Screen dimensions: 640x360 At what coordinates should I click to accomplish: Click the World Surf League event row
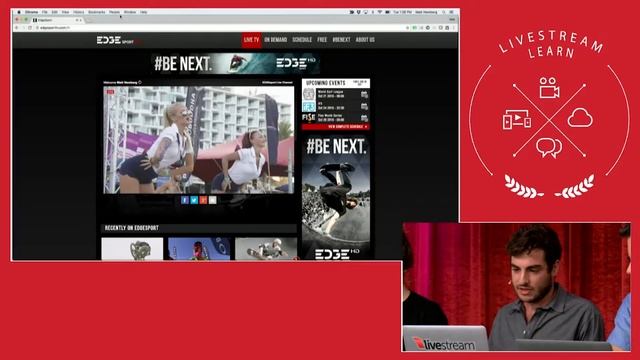336,94
